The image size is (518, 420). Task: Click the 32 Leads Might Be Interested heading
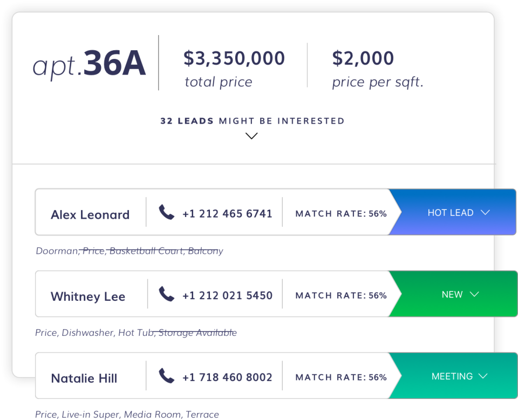[x=252, y=121]
